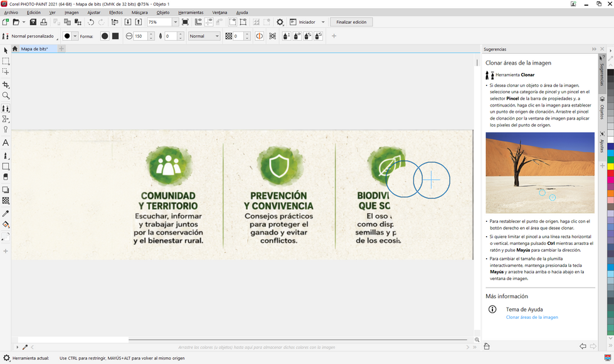The width and height of the screenshot is (614, 364).
Task: Open the Options gear in the toolbar
Action: (280, 22)
